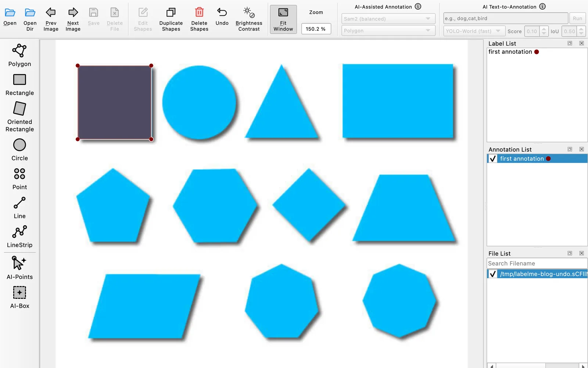Click the blue circle on canvas
The image size is (588, 368).
point(199,102)
